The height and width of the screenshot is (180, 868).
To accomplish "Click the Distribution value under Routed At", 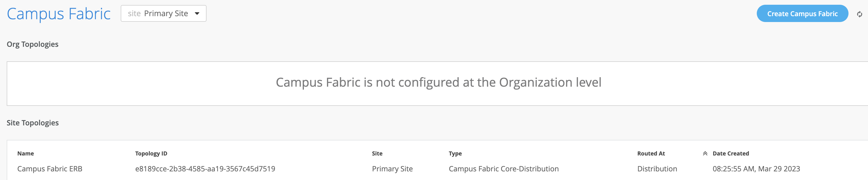I will click(x=657, y=169).
